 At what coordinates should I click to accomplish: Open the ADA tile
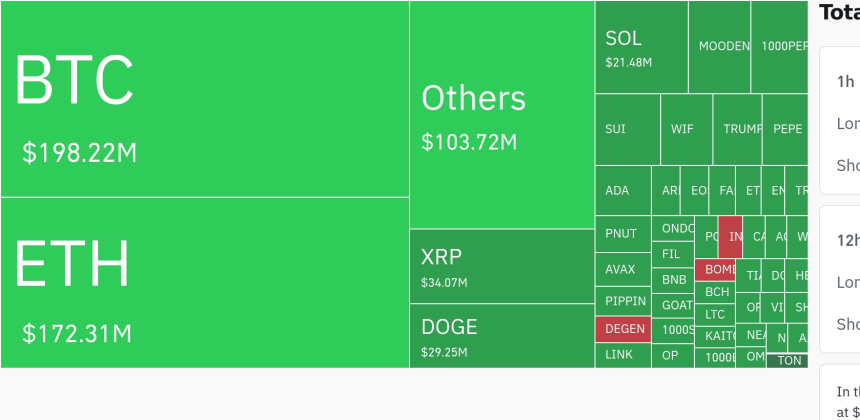(x=623, y=190)
